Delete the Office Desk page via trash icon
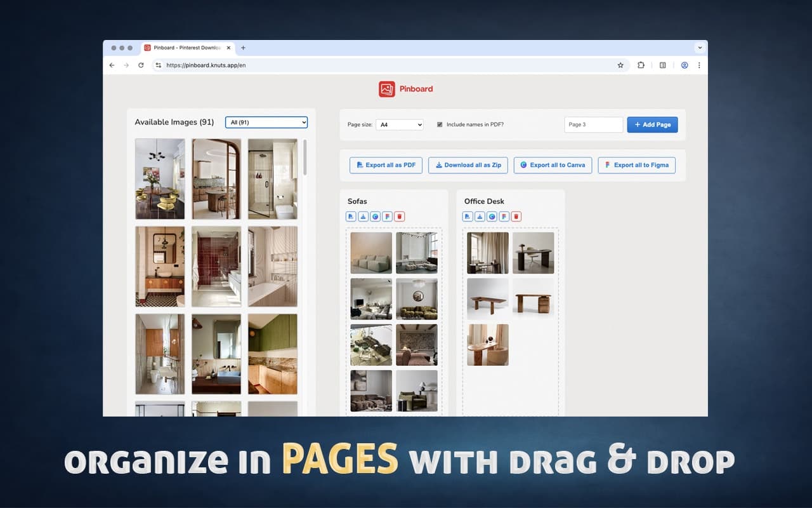The height and width of the screenshot is (508, 812). point(516,216)
